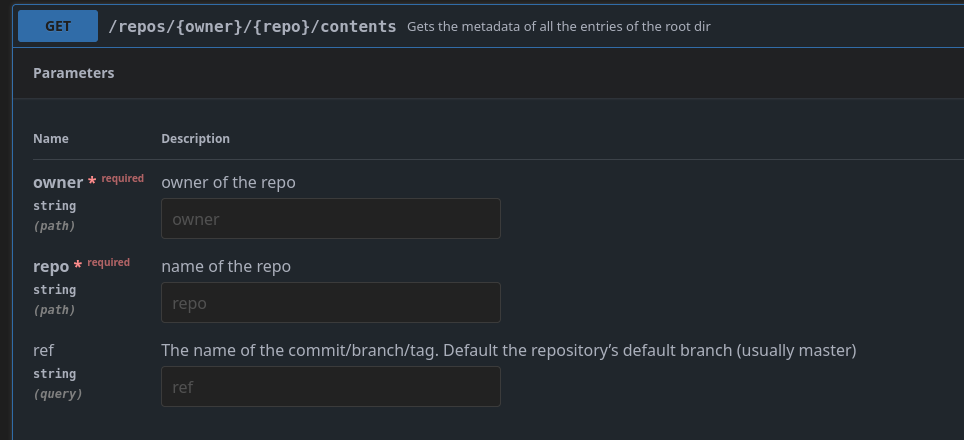Screen dimensions: 964x440
Task: Focus the ref text input field
Action: coord(330,387)
